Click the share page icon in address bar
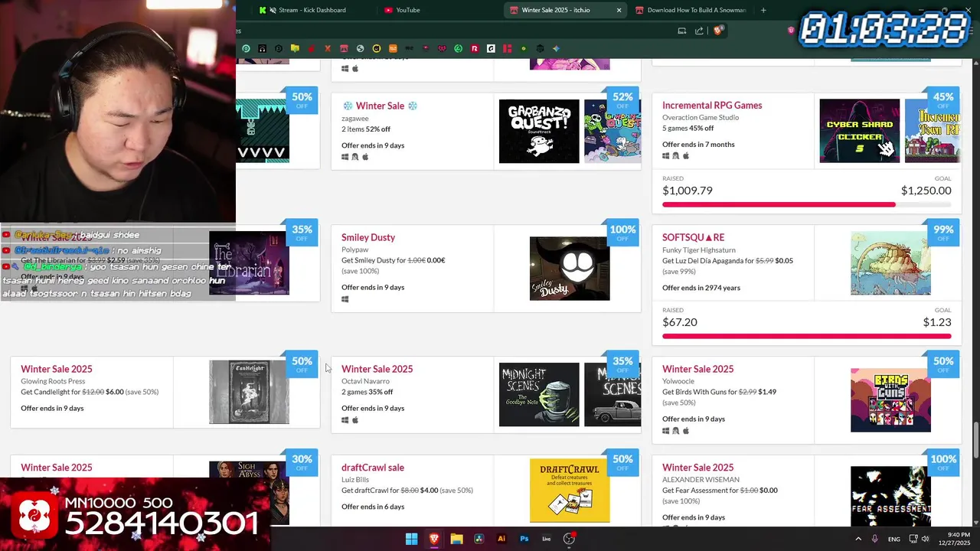 click(x=699, y=31)
